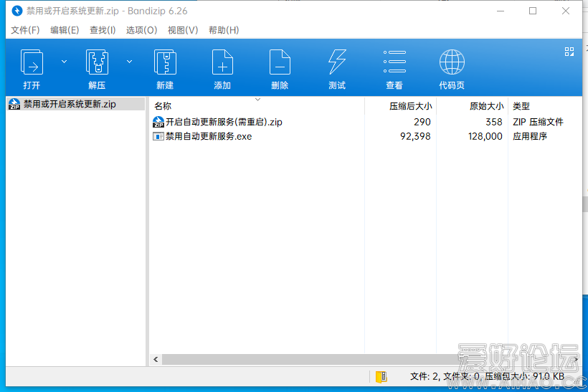Click the Extract (解压) toolbar icon
588x392 pixels.
click(97, 62)
